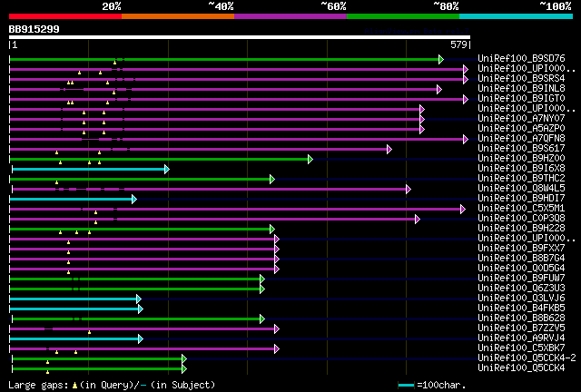581x392 pixels.
Task: Click the arrowhead ending the UniRef100_Q8W4L5 bar
Action: [x=409, y=190]
